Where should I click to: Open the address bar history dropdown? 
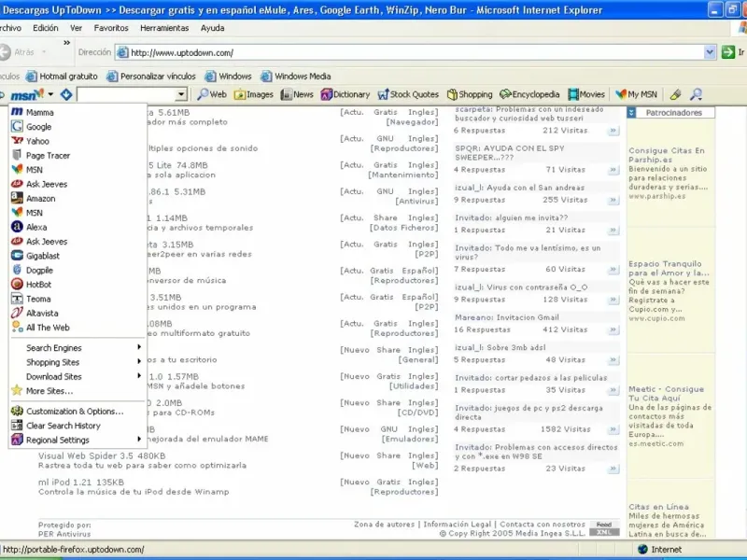(710, 52)
